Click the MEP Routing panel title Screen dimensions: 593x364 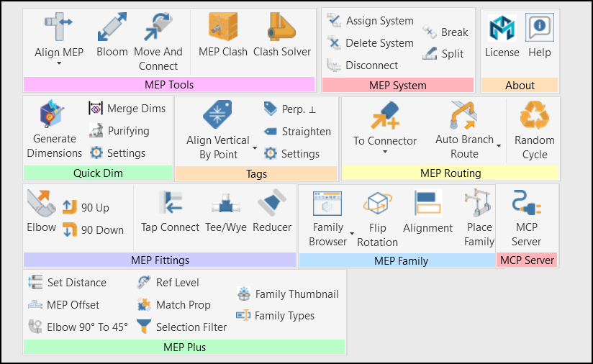click(x=451, y=173)
